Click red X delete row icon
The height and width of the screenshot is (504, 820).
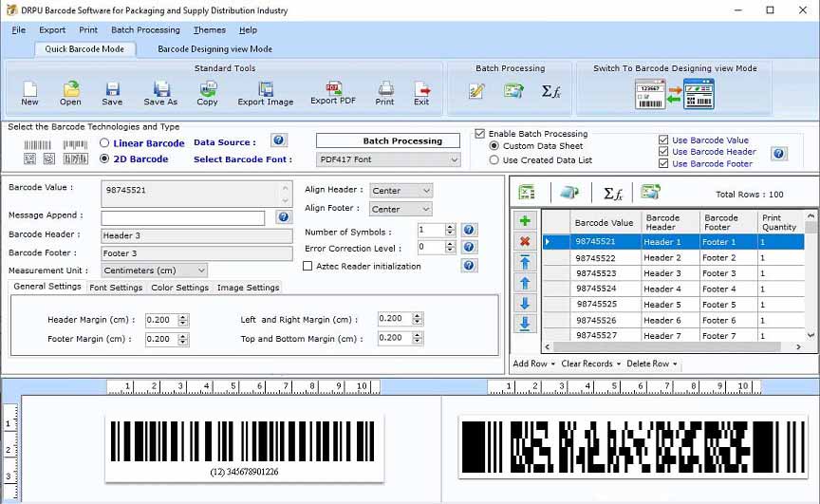point(525,241)
